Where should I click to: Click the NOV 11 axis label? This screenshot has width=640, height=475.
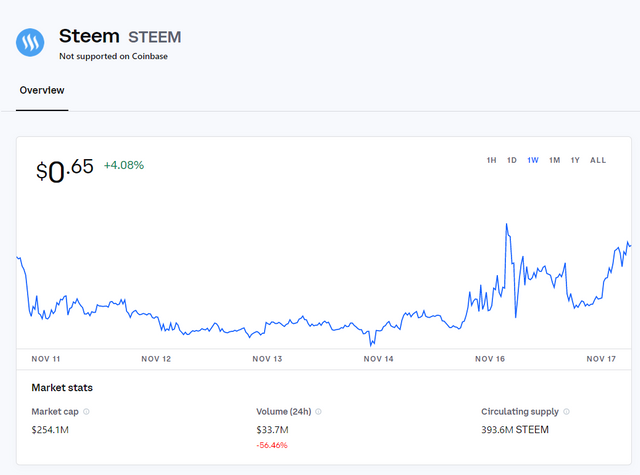(x=46, y=359)
